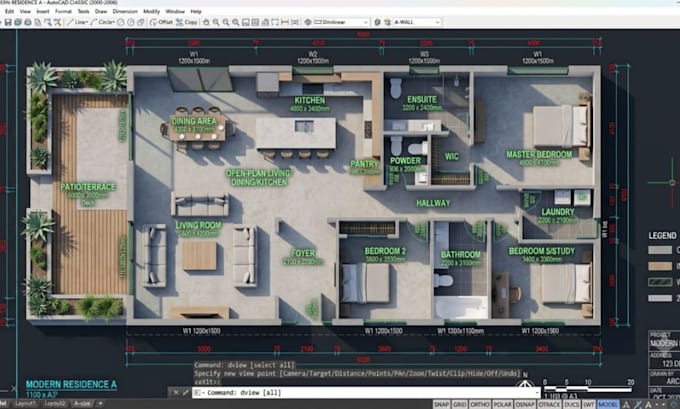Switch to the Layout2 tab

[55, 404]
